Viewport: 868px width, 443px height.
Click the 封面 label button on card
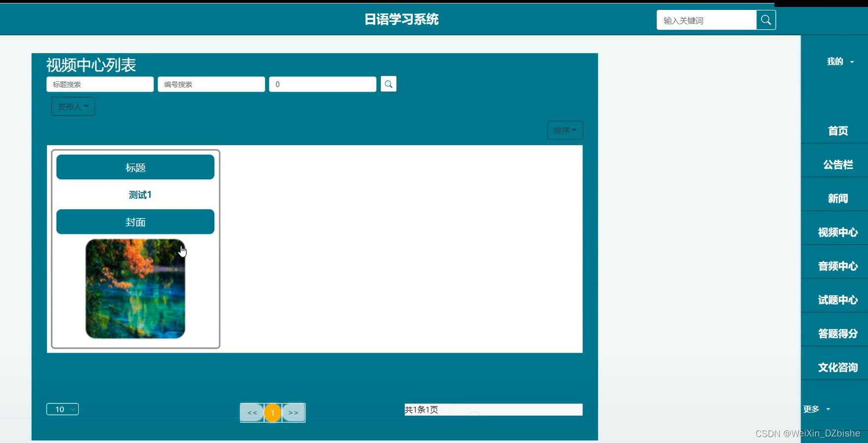[135, 221]
